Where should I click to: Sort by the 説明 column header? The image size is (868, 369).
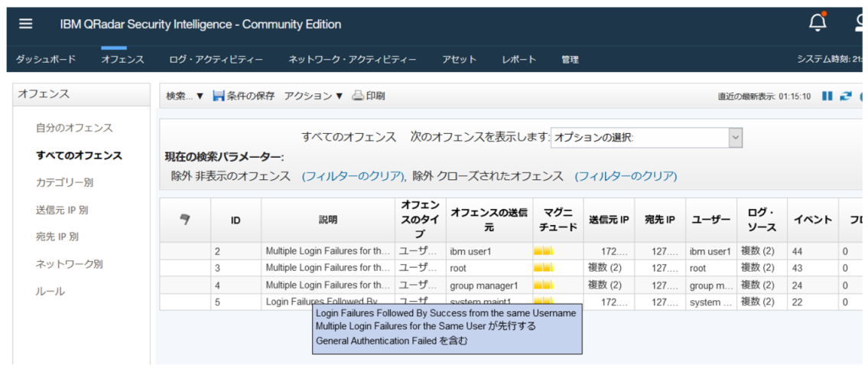pos(328,220)
